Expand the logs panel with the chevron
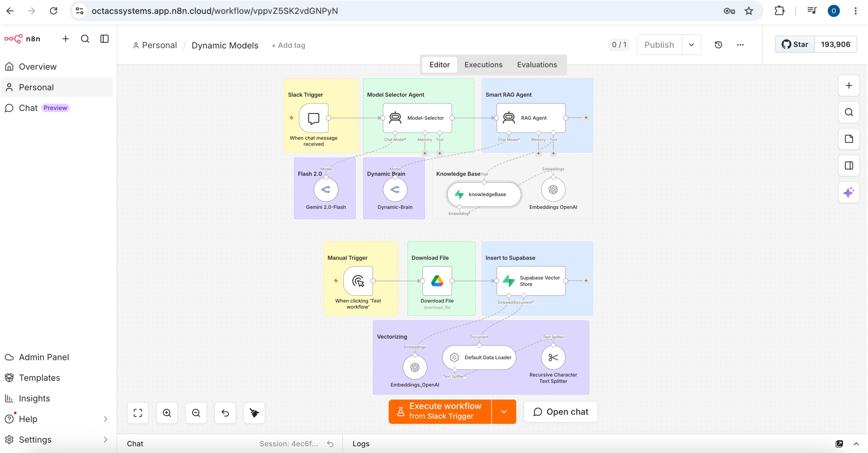 tap(856, 444)
